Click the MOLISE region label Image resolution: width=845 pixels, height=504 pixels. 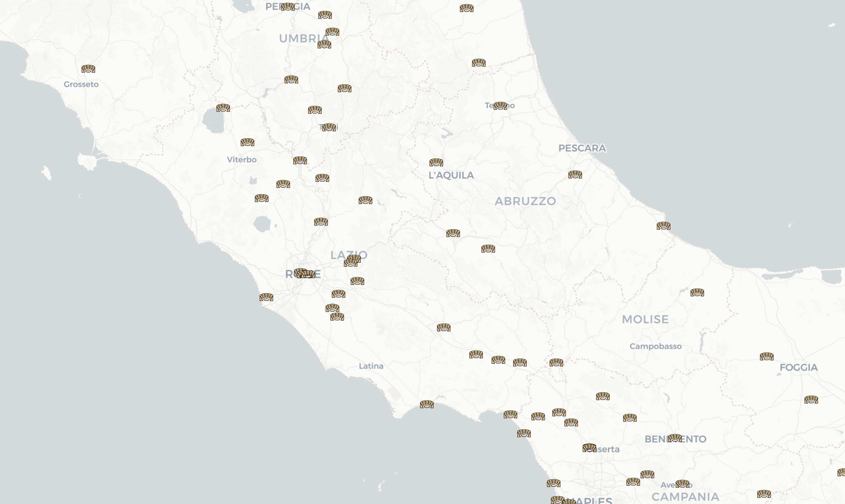click(x=645, y=319)
